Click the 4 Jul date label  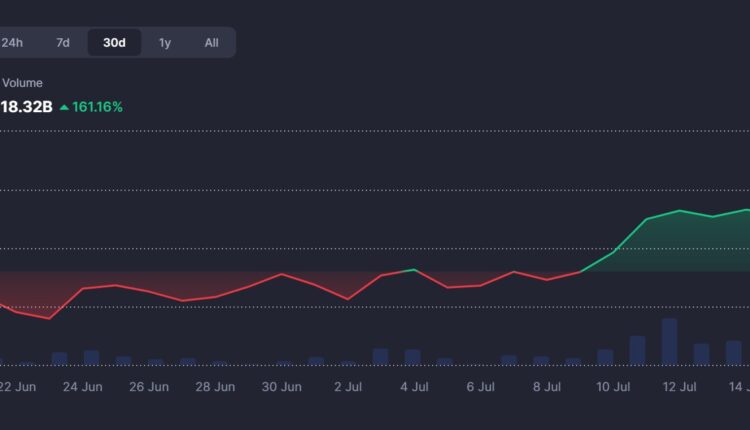pyautogui.click(x=414, y=386)
